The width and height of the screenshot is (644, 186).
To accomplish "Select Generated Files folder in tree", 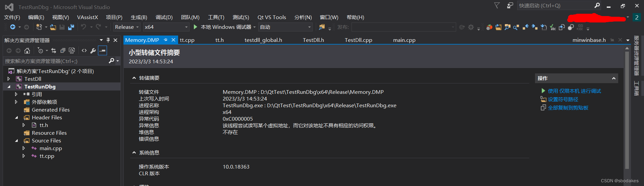I will tap(51, 110).
